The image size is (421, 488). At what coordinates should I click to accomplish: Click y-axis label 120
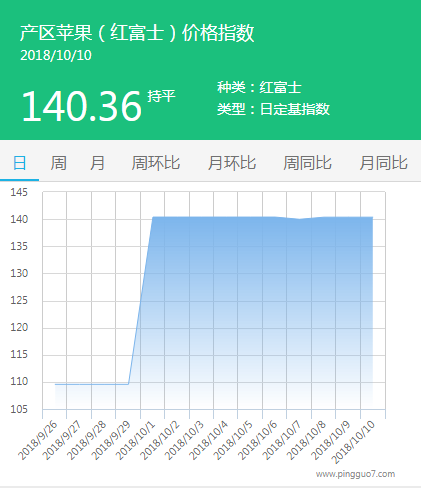[19, 327]
